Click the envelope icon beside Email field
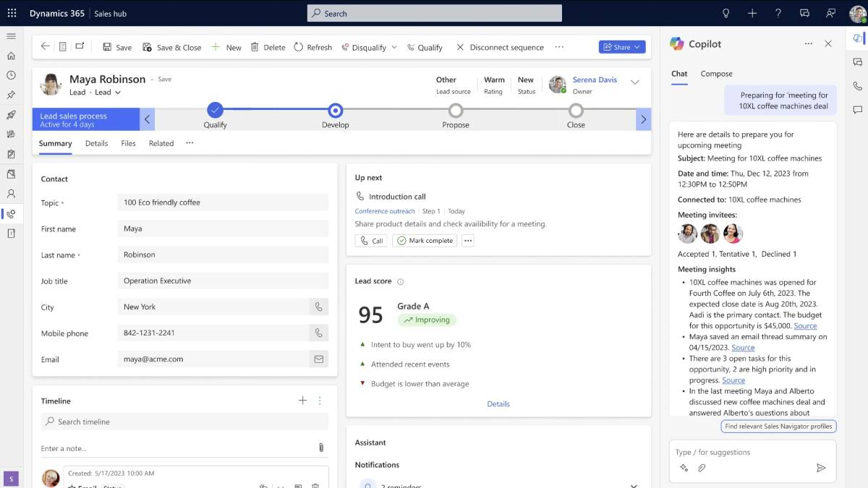868x488 pixels. [319, 359]
